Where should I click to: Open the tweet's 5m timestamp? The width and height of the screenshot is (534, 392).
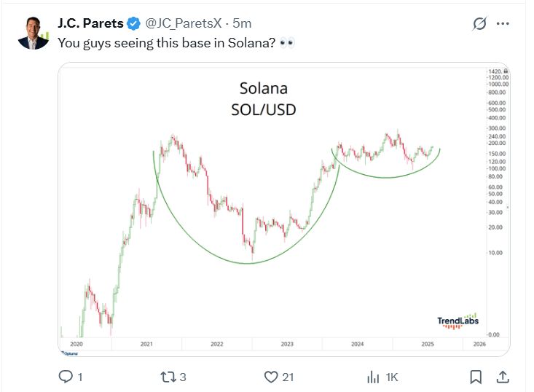coord(242,23)
